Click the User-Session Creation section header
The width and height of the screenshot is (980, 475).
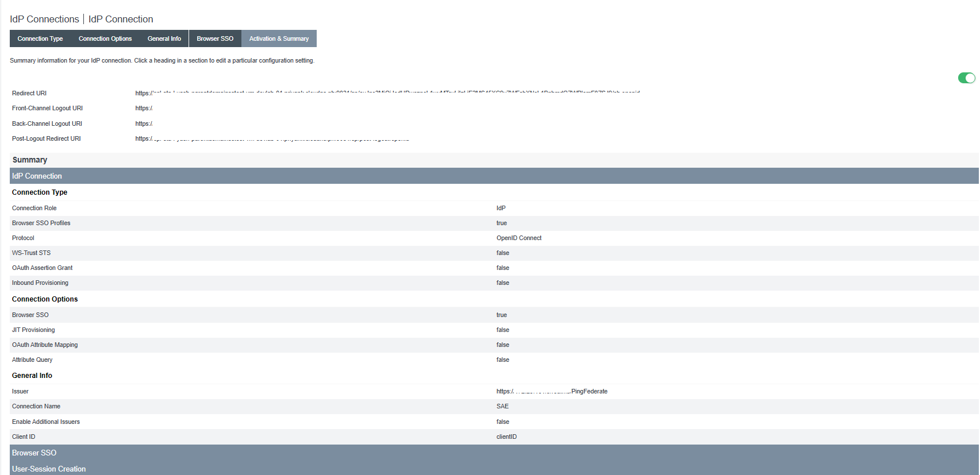[49, 469]
